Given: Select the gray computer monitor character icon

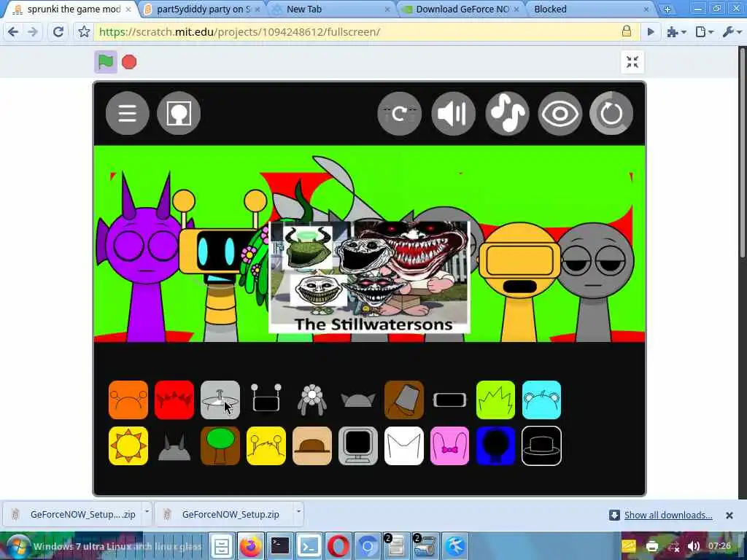Looking at the screenshot, I should coord(358,446).
